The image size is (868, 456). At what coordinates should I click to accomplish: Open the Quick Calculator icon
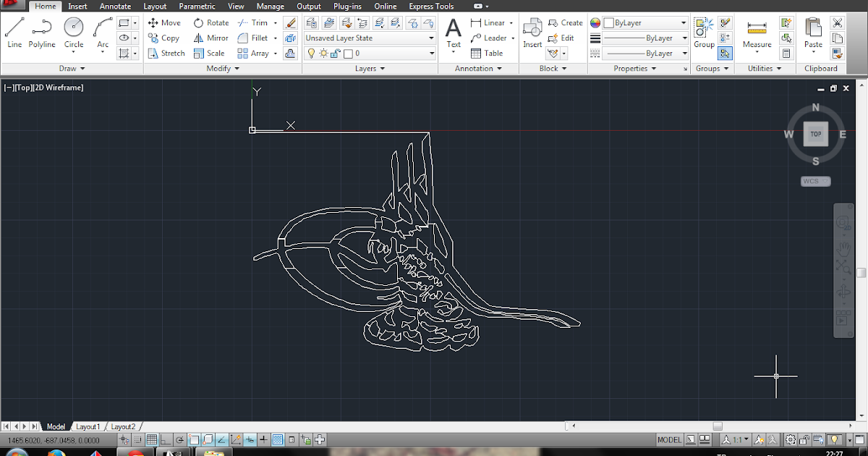pyautogui.click(x=786, y=53)
